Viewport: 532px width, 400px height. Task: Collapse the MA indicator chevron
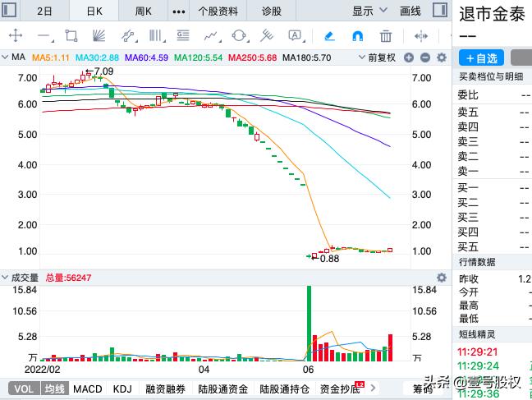5,57
